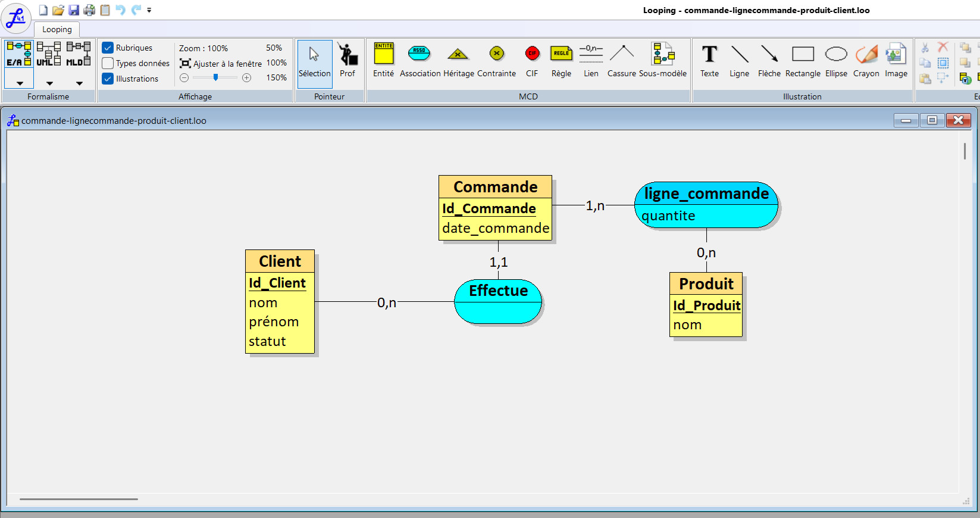Expand the E/A formalism dropdown arrow
This screenshot has width=980, height=518.
pyautogui.click(x=20, y=83)
